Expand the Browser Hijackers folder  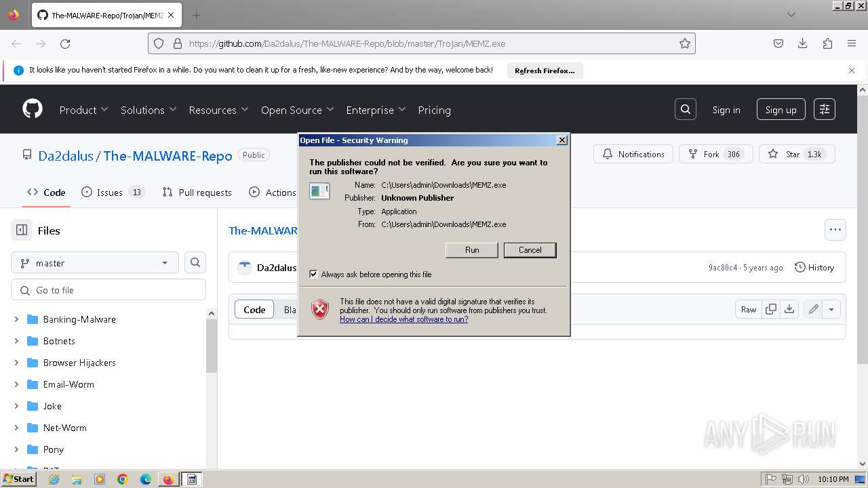tap(16, 363)
